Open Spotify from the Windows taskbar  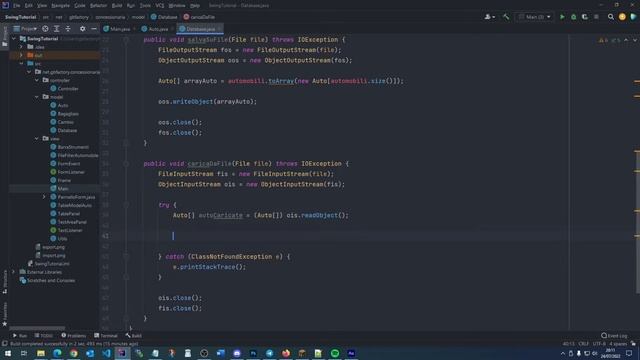click(x=335, y=353)
